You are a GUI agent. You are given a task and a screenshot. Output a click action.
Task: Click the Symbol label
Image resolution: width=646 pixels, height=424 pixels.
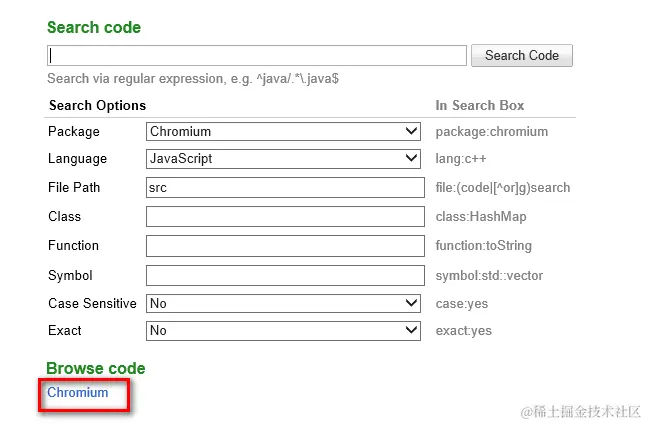70,276
